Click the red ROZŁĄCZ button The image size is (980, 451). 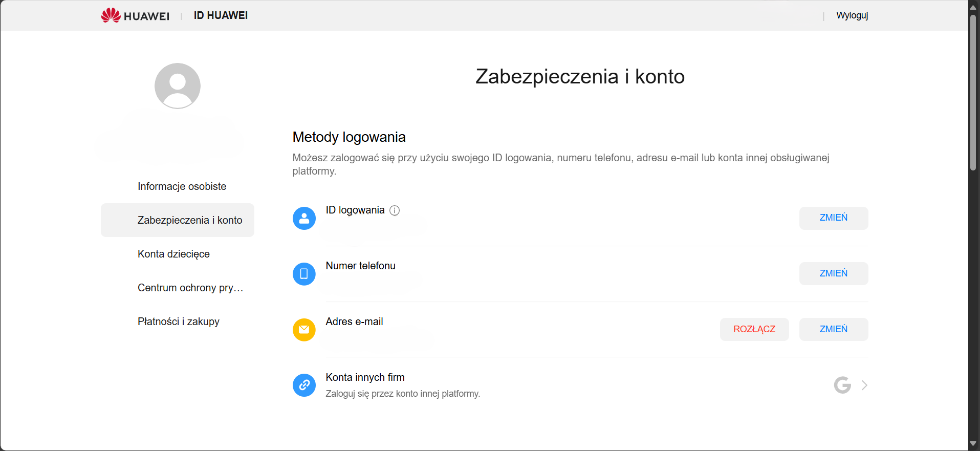click(x=754, y=329)
